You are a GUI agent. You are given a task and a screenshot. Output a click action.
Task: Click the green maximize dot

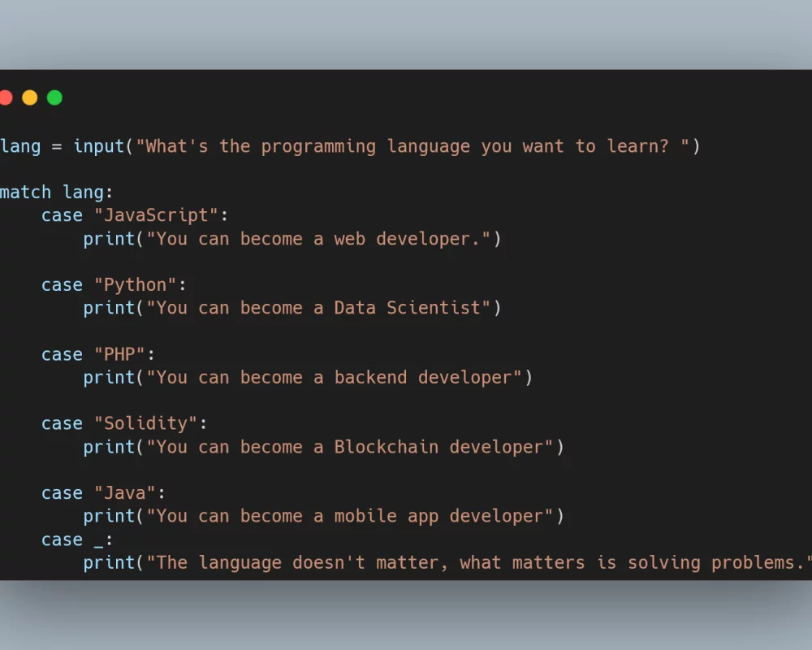click(54, 97)
